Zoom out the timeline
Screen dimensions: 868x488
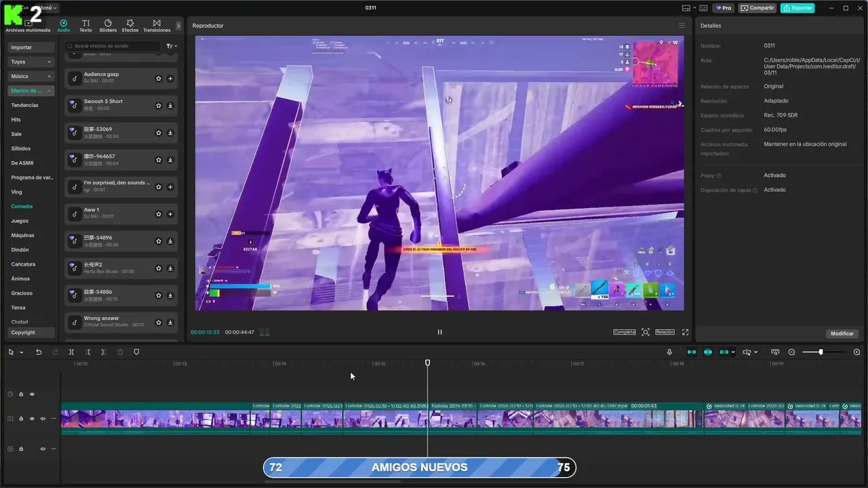point(791,352)
